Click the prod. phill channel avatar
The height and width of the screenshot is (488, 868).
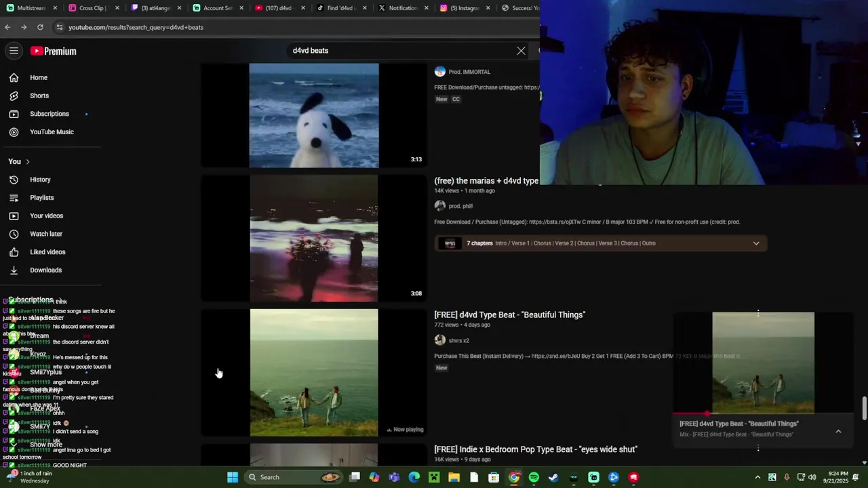coord(440,206)
